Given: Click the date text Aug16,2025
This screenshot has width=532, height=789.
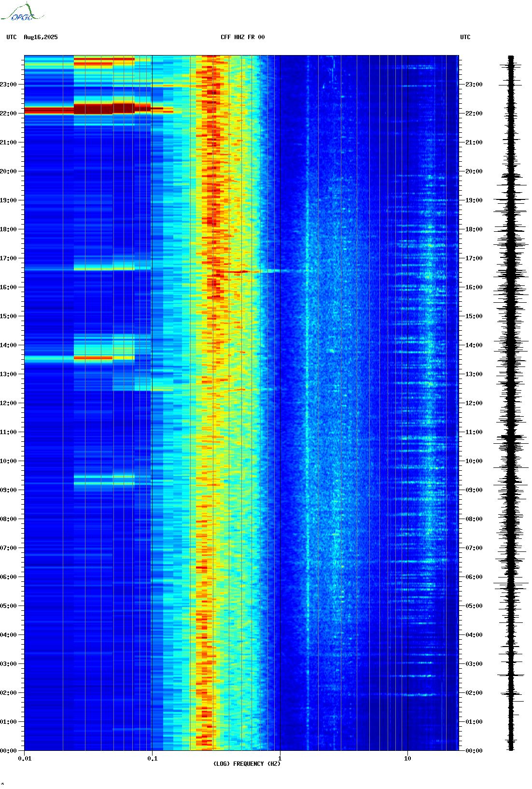Looking at the screenshot, I should [41, 37].
